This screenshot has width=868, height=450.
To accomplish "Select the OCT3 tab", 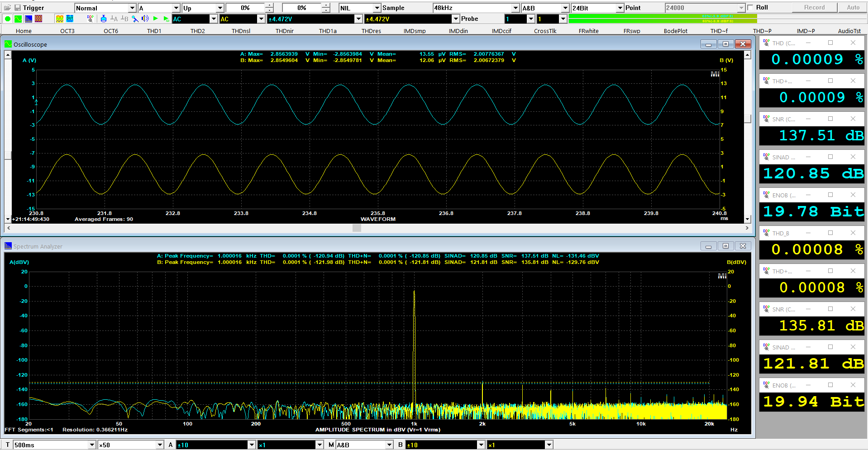I will pyautogui.click(x=67, y=31).
